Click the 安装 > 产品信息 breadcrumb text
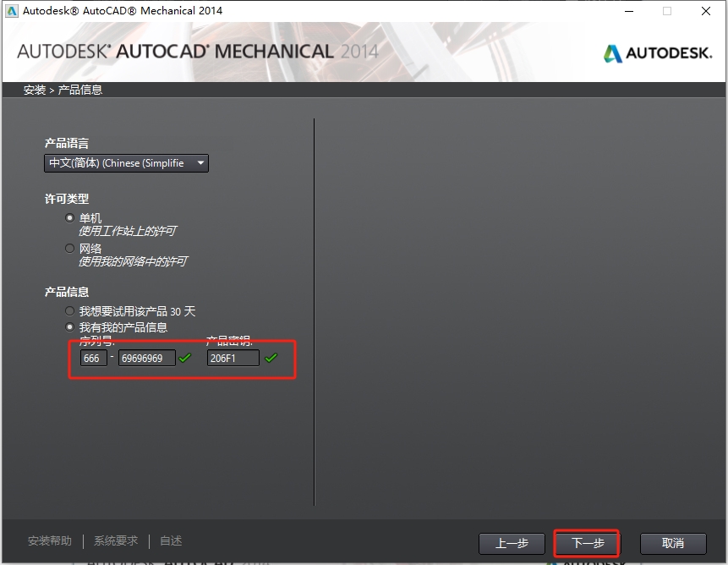 [63, 90]
